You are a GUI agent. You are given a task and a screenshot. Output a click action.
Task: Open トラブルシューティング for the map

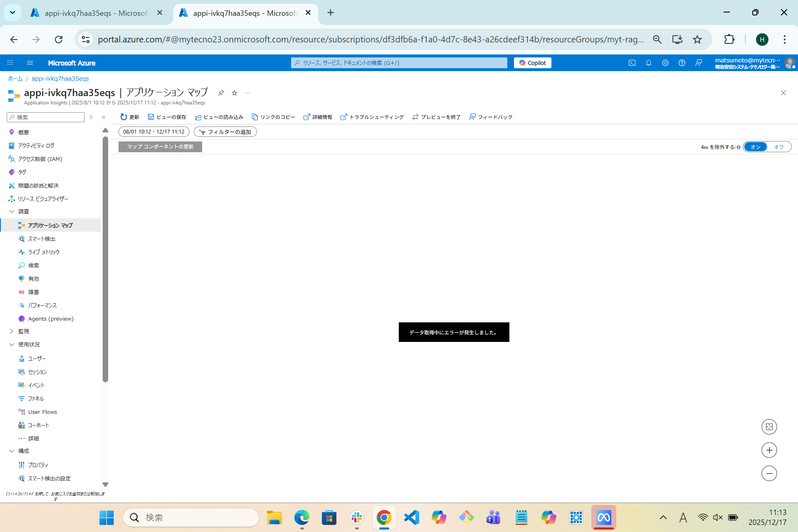(x=372, y=117)
